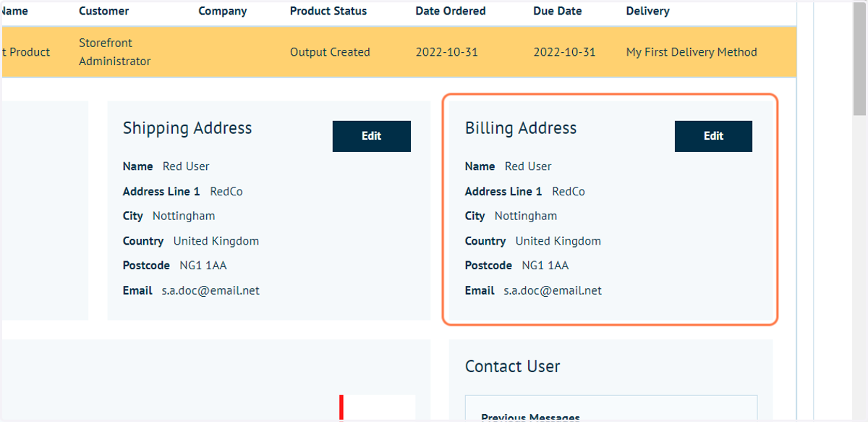Click the Billing Address heading
This screenshot has width=868, height=422.
(521, 128)
